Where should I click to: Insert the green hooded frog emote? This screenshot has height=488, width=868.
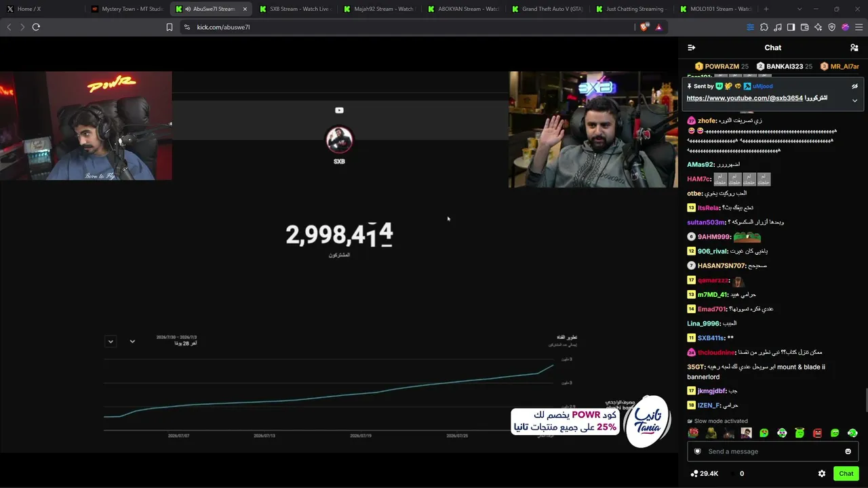pyautogui.click(x=711, y=433)
